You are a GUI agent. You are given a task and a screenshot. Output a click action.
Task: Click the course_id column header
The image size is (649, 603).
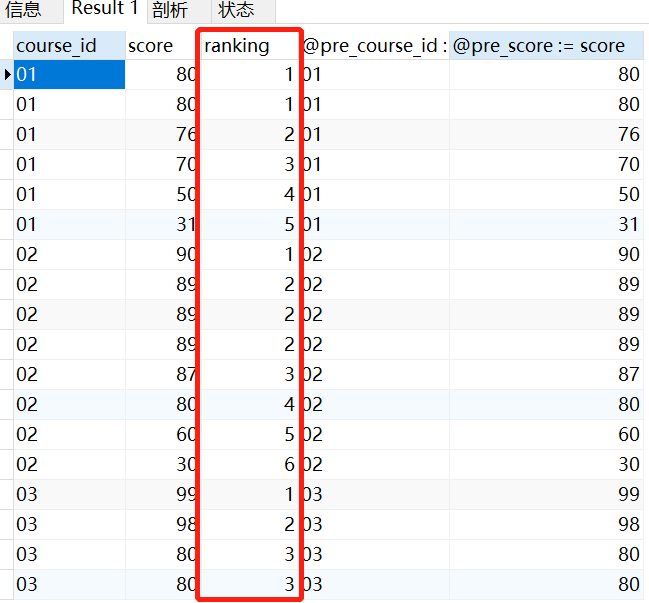(70, 46)
